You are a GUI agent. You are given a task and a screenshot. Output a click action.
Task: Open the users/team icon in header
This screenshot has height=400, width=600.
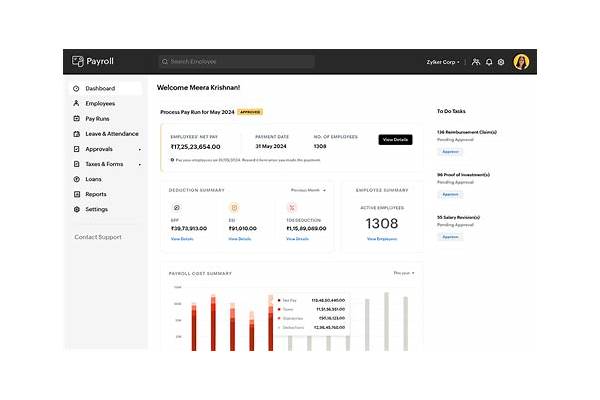point(476,62)
